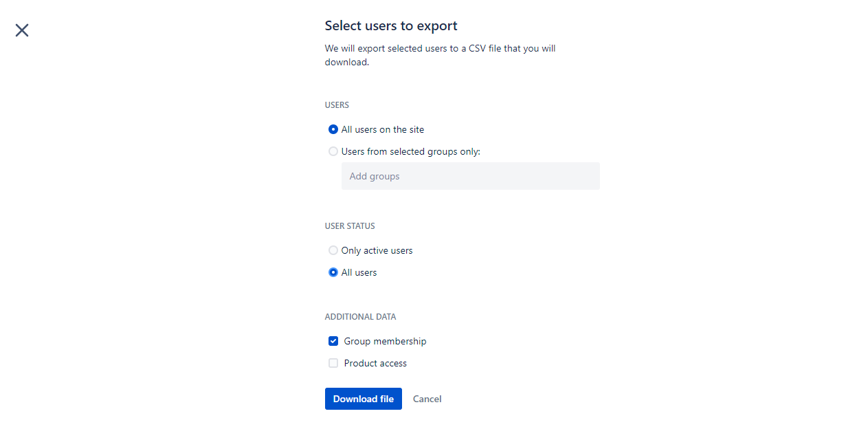Pick the 'All users' status radio button

[333, 272]
